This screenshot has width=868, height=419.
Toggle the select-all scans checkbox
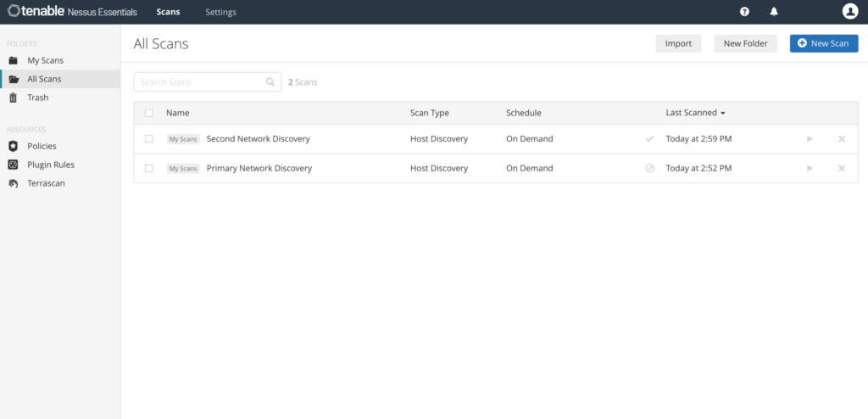coord(149,113)
